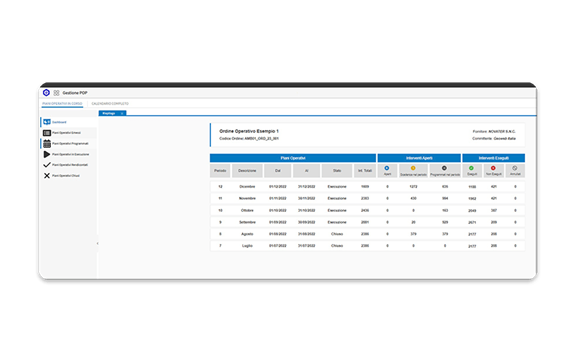The width and height of the screenshot is (576, 362).
Task: Select the Novembre row description
Action: click(x=247, y=198)
